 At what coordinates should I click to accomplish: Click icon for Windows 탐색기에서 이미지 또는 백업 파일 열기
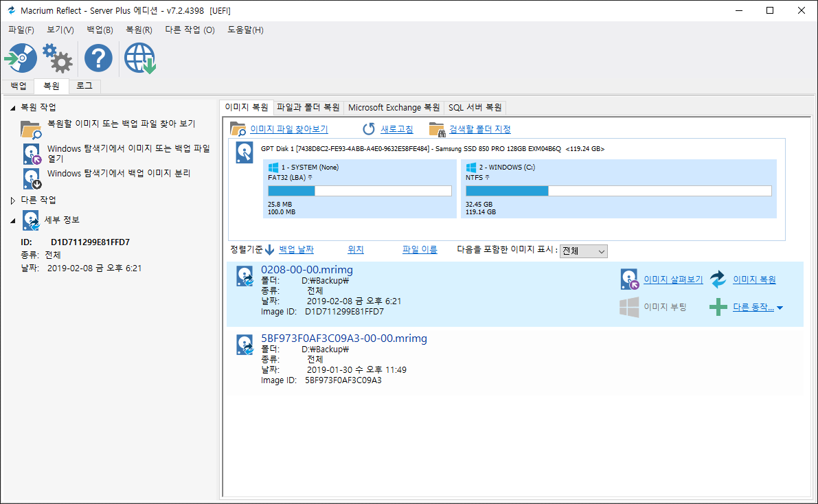pos(32,154)
